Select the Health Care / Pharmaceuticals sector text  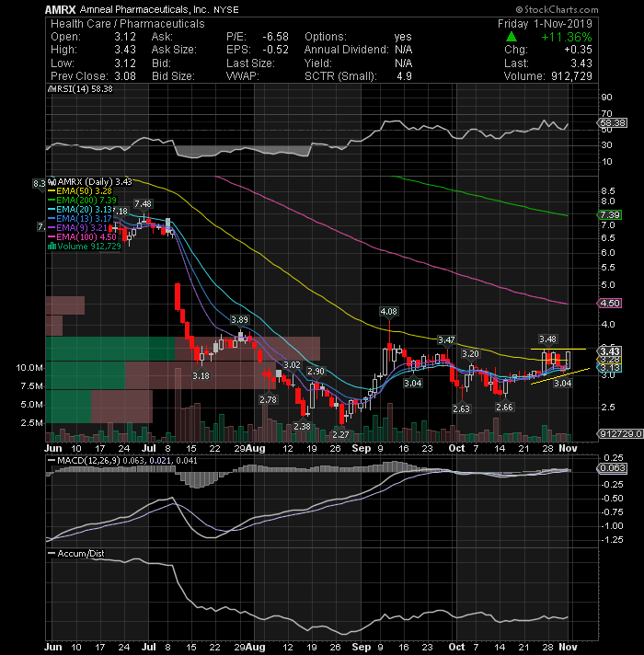click(x=127, y=24)
